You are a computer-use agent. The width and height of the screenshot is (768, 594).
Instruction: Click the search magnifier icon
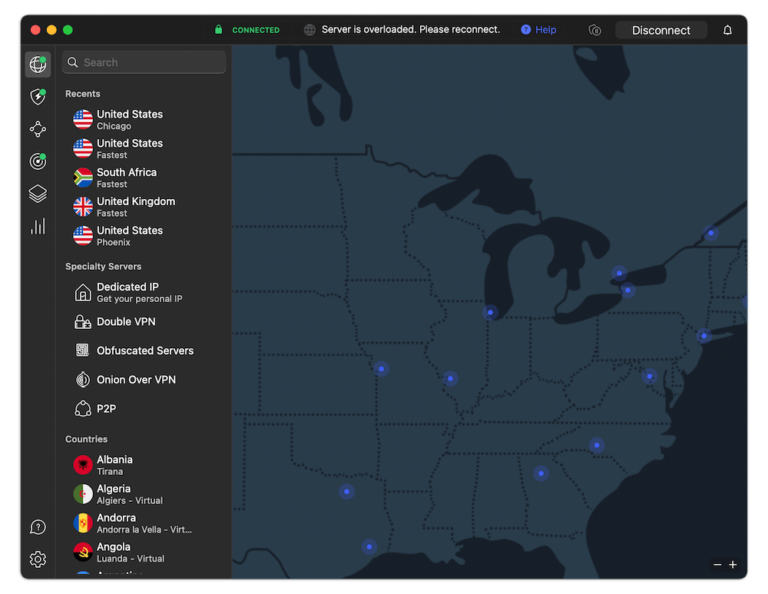click(x=72, y=62)
